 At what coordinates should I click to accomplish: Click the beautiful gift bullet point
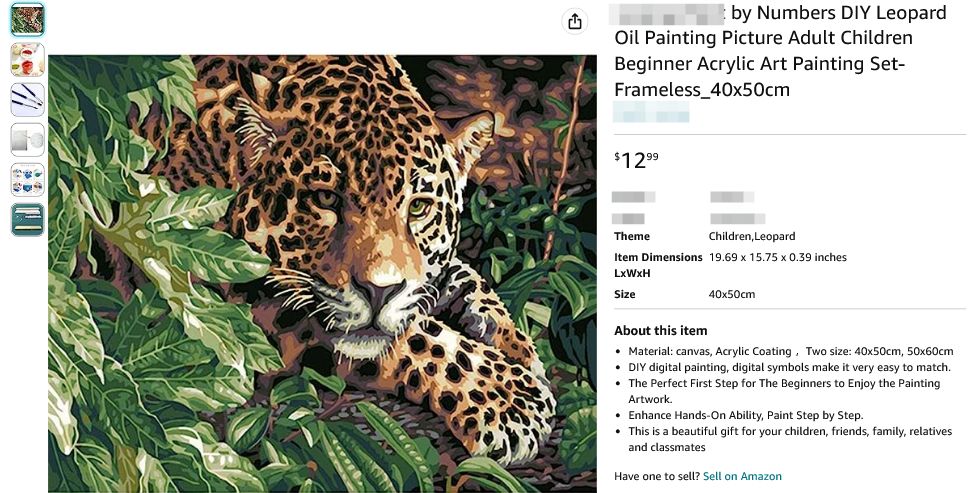pos(790,439)
